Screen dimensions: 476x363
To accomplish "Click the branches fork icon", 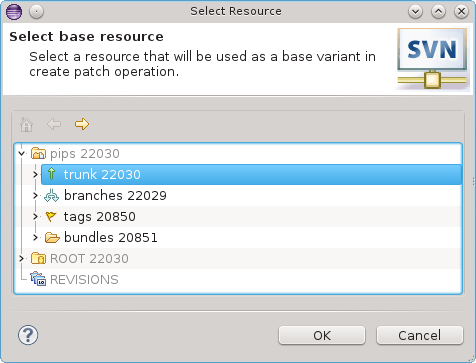I will 52,196.
